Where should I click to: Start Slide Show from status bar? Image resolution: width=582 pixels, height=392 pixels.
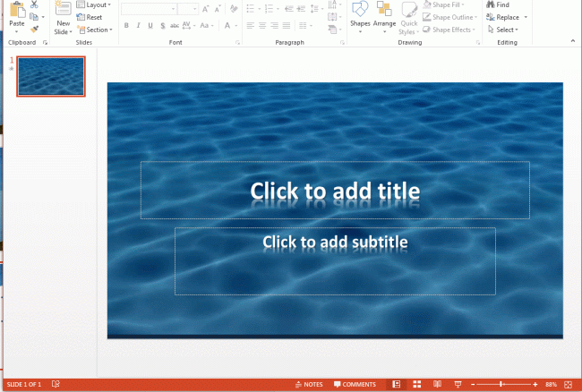pyautogui.click(x=458, y=385)
